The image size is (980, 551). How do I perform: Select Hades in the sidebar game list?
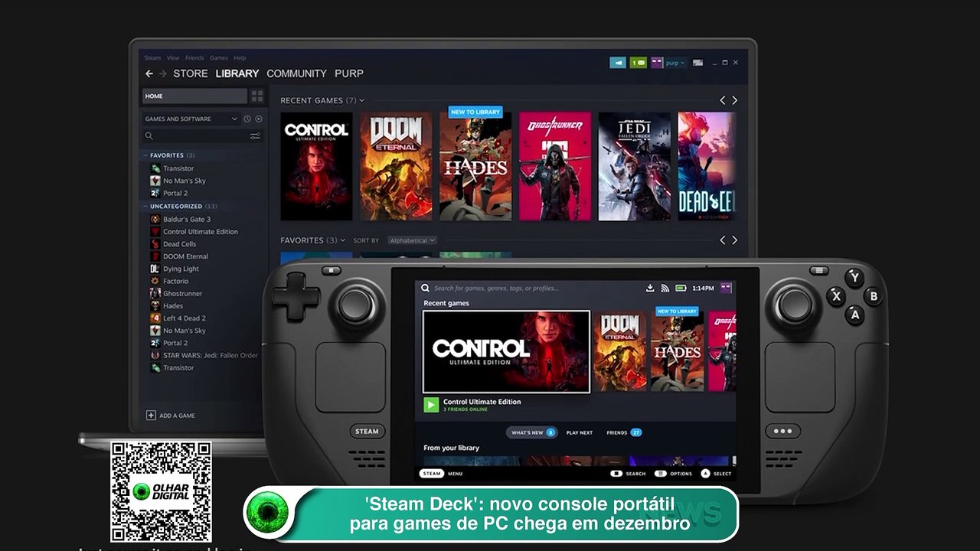pyautogui.click(x=172, y=306)
